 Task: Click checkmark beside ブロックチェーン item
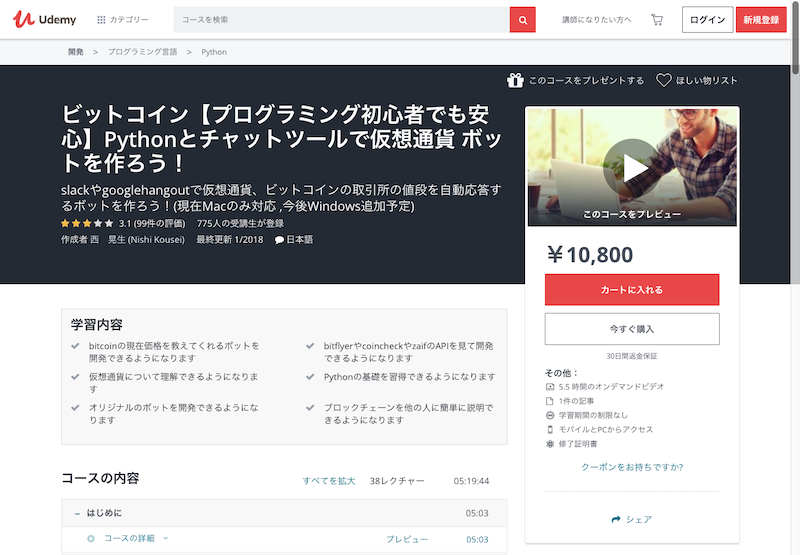[310, 408]
